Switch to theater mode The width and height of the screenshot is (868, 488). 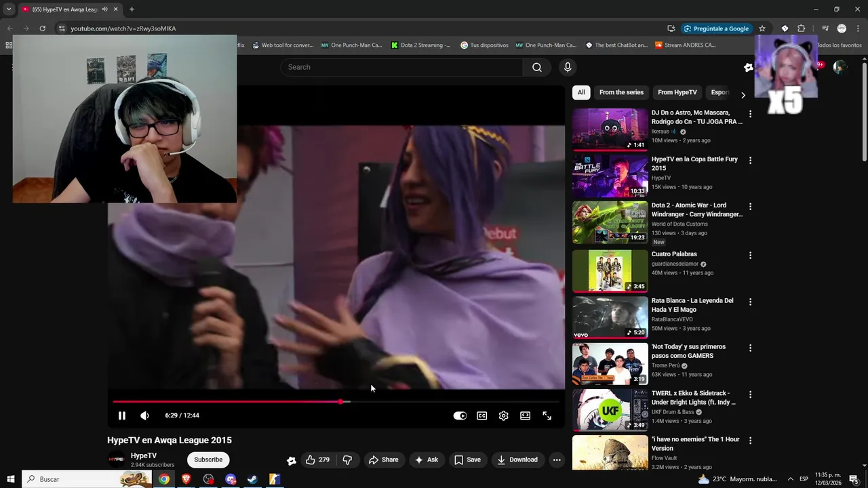click(x=525, y=415)
